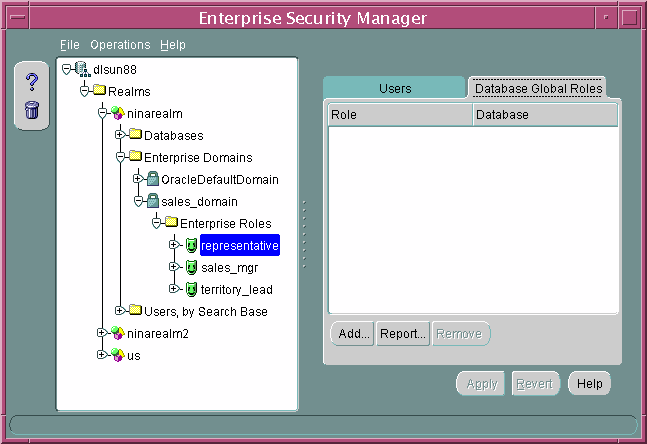Click the ninarealm realm icon

pyautogui.click(x=117, y=113)
